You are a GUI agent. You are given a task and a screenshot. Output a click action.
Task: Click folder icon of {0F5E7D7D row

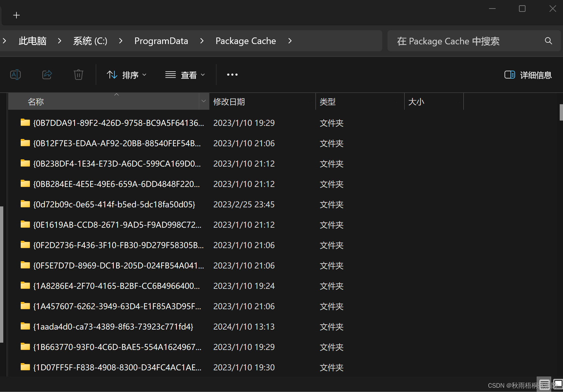[25, 265]
